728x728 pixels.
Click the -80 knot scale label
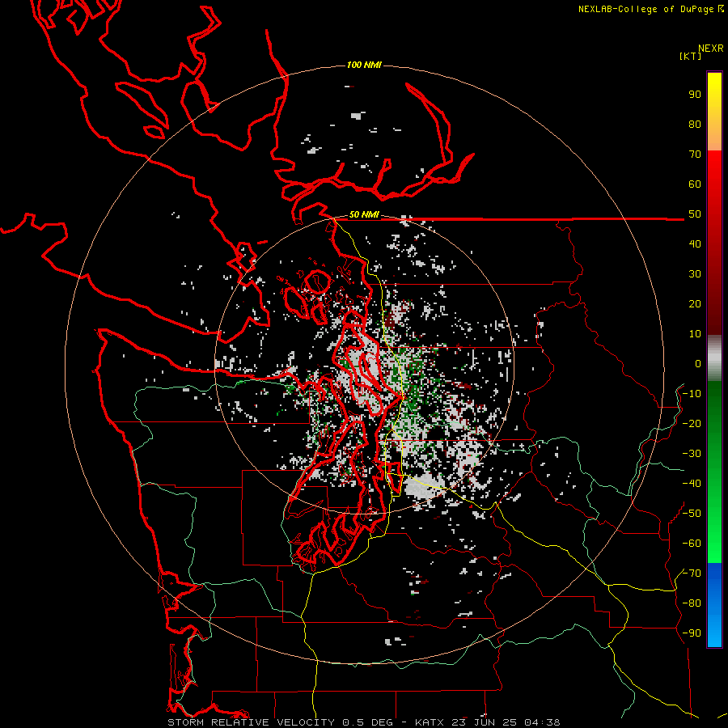pyautogui.click(x=692, y=603)
